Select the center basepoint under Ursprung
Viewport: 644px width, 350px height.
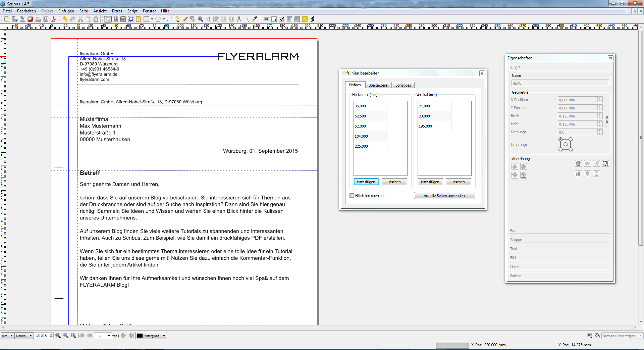pyautogui.click(x=566, y=144)
